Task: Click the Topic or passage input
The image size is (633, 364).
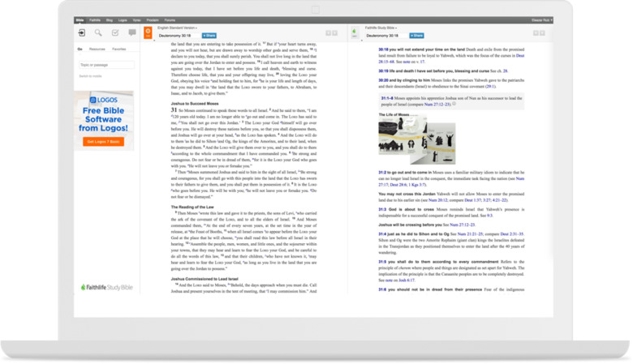Action: tap(106, 65)
